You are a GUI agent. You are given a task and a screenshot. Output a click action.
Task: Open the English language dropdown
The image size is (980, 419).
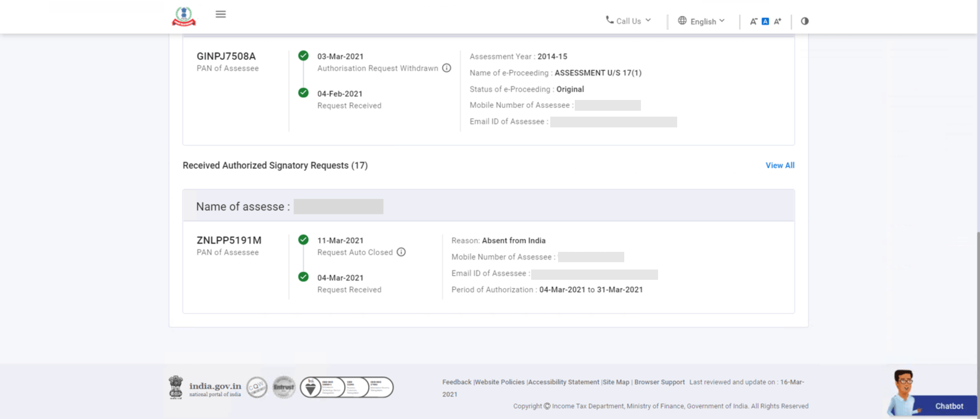click(702, 21)
